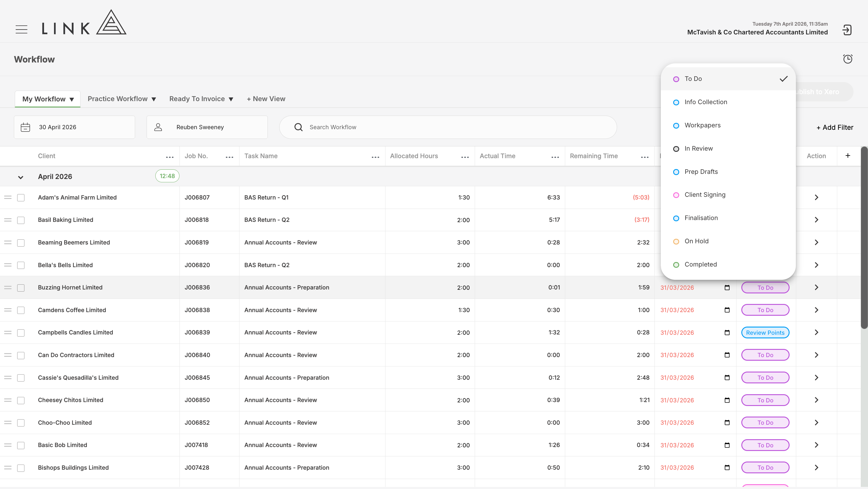The width and height of the screenshot is (868, 489).
Task: Click drag handle for Choo-Choo Limited row
Action: [x=8, y=423]
